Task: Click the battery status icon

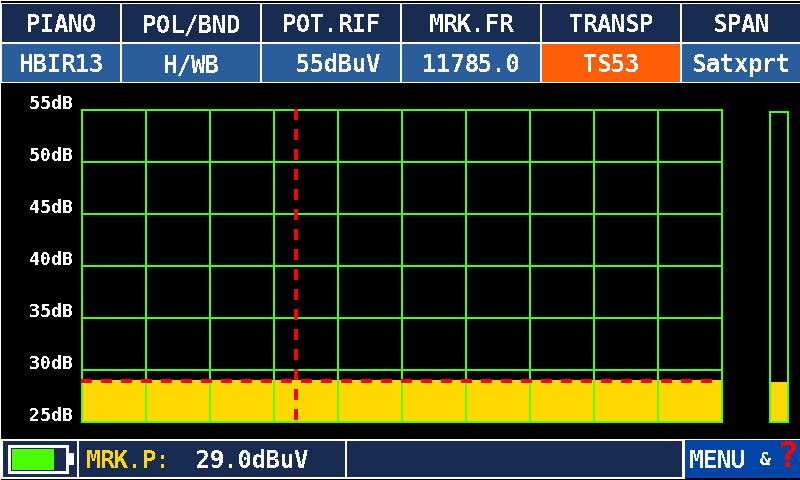Action: [x=40, y=459]
